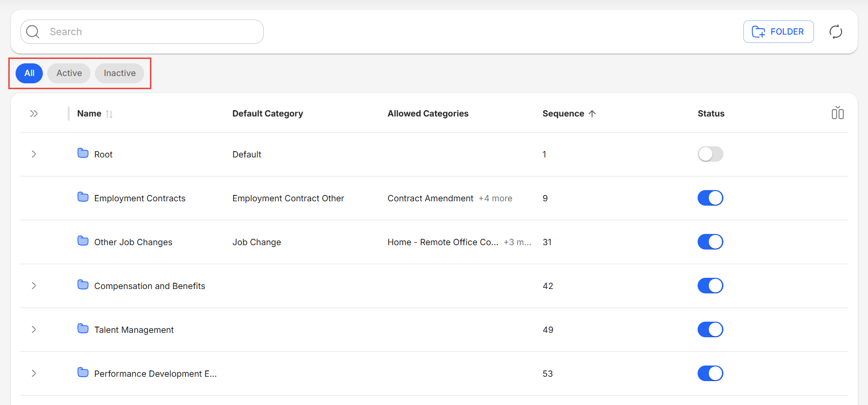868x405 pixels.
Task: Select the Active filter tab
Action: (69, 73)
